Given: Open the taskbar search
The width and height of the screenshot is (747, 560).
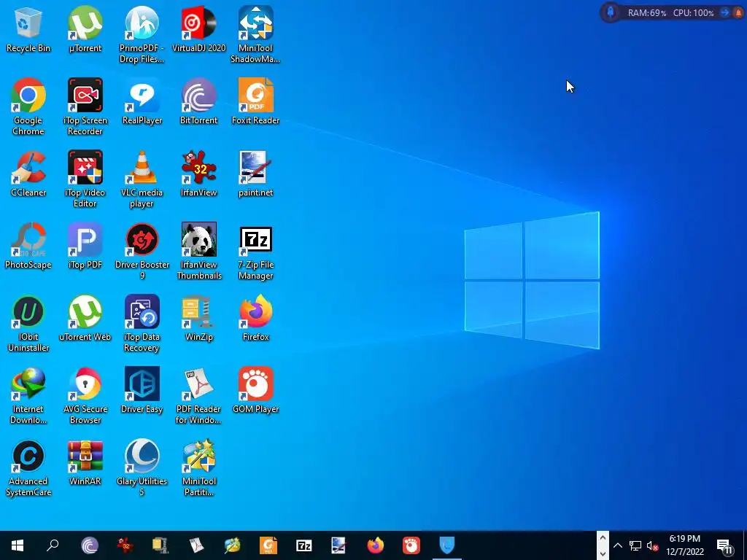Looking at the screenshot, I should [x=53, y=545].
